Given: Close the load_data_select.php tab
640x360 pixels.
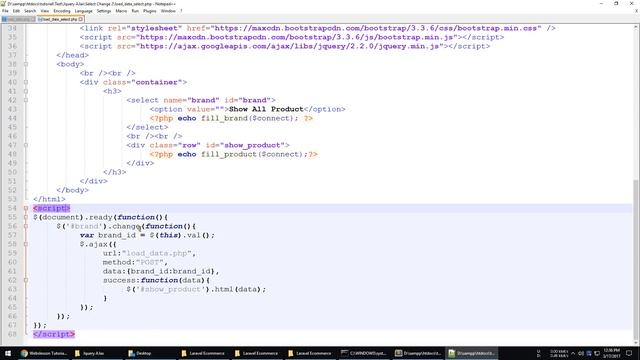Looking at the screenshot, I should click(x=81, y=19).
